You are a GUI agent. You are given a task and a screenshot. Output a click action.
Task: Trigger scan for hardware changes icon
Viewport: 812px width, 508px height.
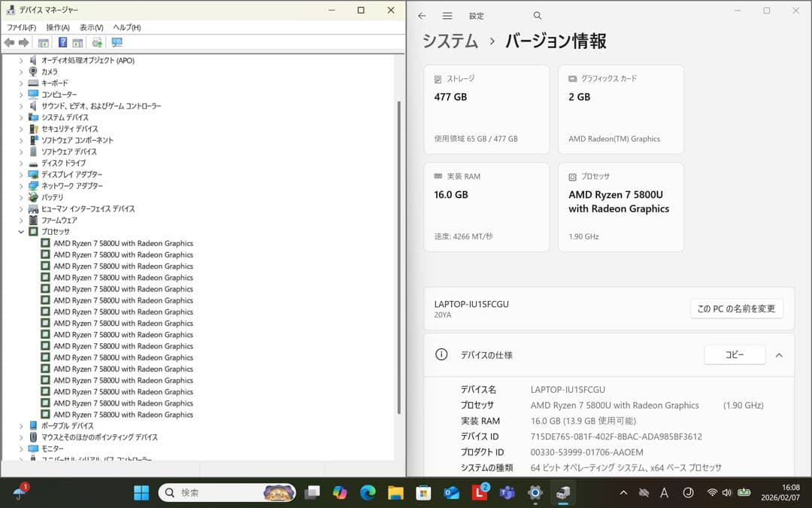(x=97, y=43)
